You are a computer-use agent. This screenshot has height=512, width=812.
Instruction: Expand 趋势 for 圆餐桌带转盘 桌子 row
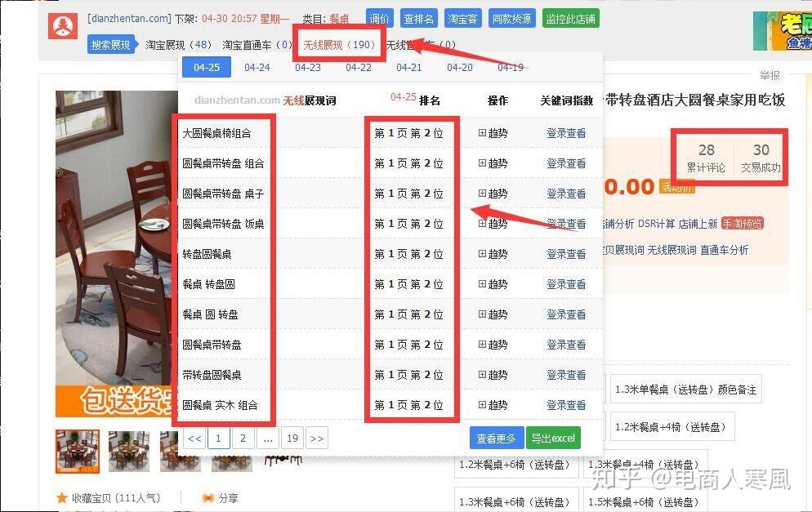click(493, 194)
